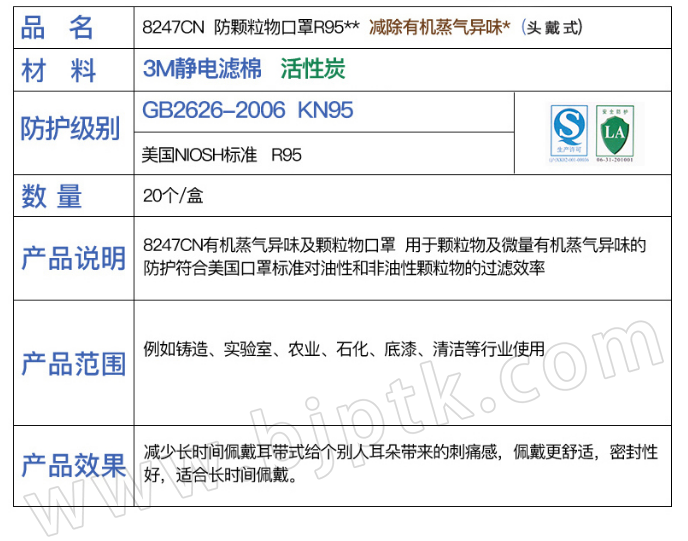Select the 数量 row label
The width and height of the screenshot is (688, 541).
[52, 196]
